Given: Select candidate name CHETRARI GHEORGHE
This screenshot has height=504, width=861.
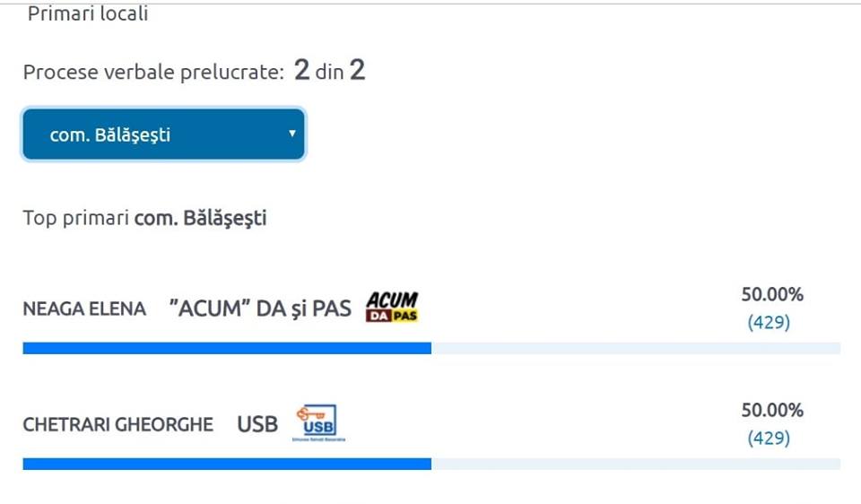Looking at the screenshot, I should 118,425.
